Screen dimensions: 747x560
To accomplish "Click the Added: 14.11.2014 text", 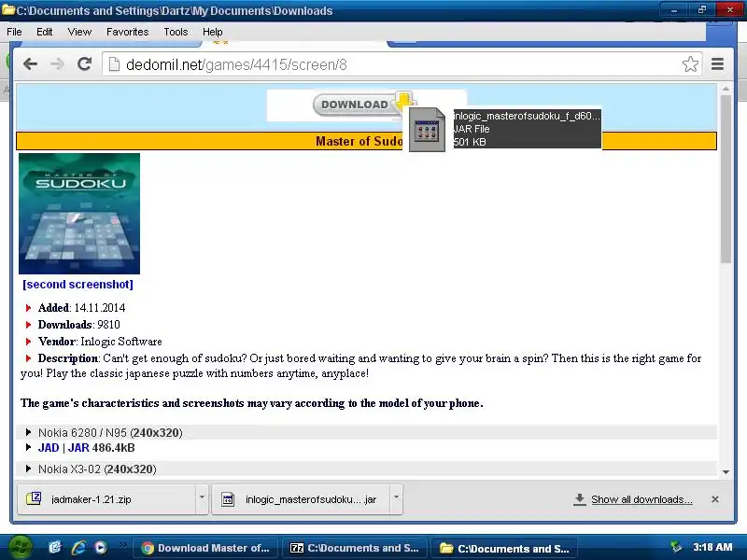I will [x=81, y=308].
